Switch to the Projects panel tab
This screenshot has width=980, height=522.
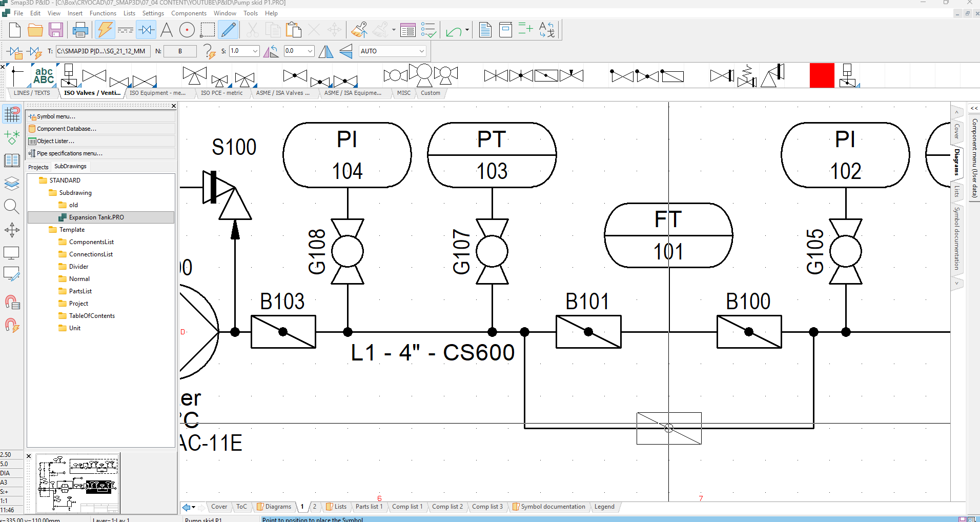pos(38,167)
